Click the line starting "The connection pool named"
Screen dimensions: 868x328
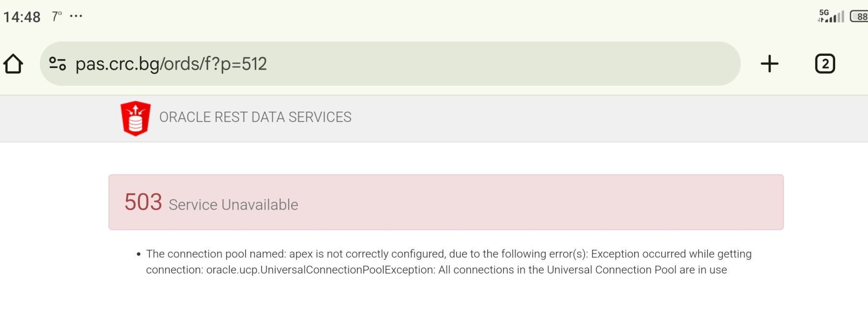pyautogui.click(x=448, y=254)
